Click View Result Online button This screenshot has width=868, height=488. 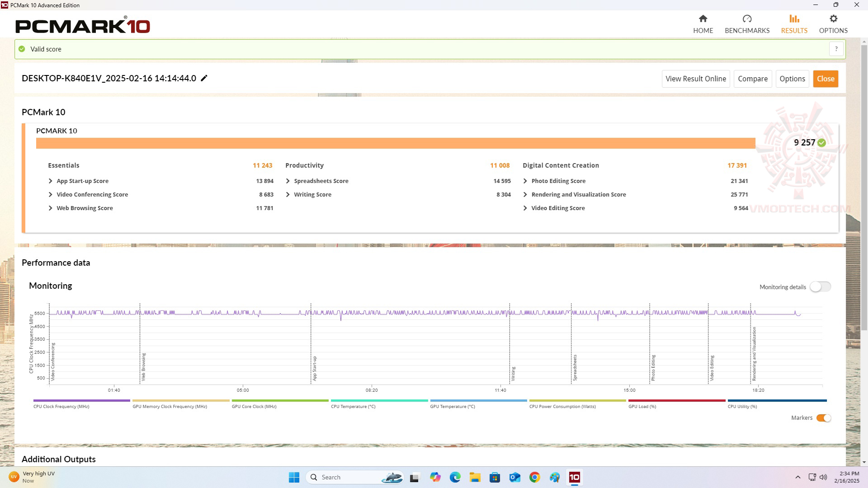click(x=695, y=79)
